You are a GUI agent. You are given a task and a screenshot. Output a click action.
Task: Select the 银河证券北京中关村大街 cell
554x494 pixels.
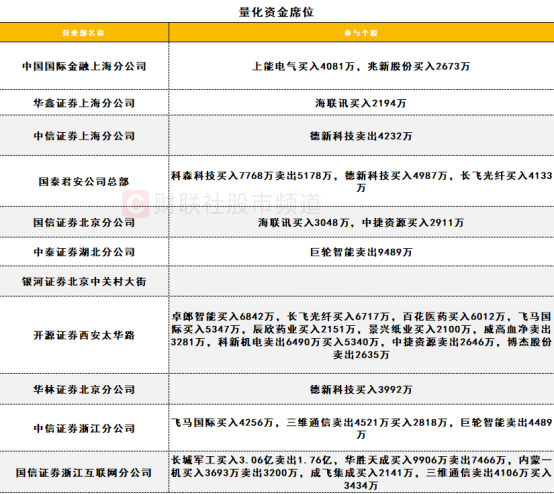pos(84,281)
